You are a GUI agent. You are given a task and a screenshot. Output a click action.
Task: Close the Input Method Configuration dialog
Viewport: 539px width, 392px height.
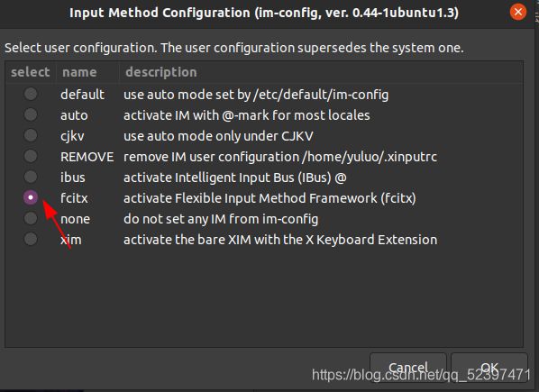[x=518, y=13]
